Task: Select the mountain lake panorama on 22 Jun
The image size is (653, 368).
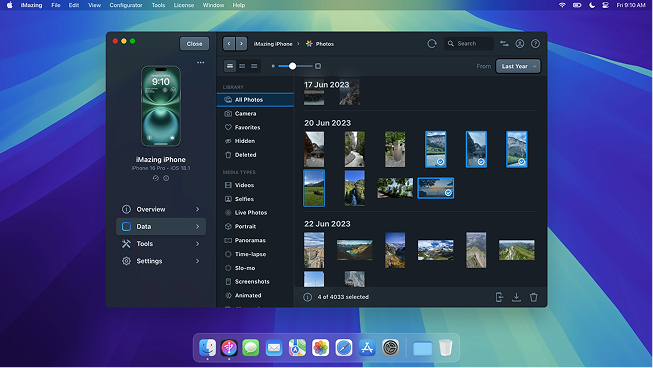Action: pos(354,250)
